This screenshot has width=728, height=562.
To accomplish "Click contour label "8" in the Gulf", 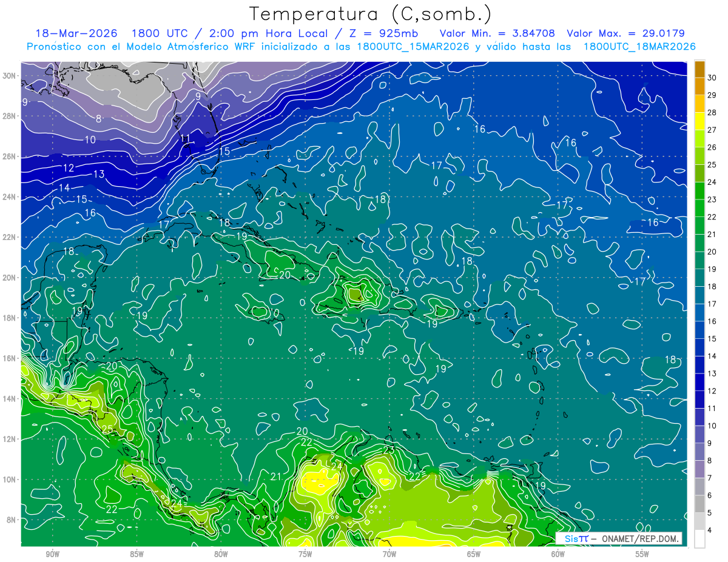I will click(99, 119).
